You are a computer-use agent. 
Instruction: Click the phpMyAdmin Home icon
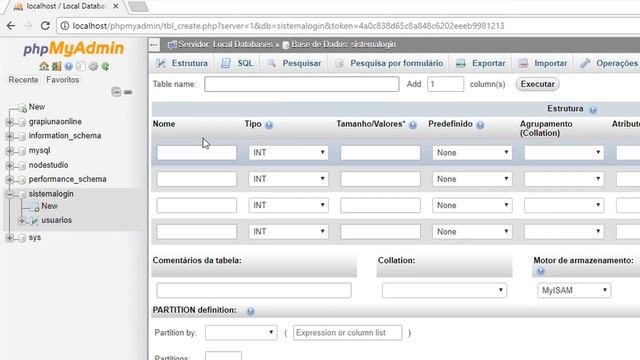pyautogui.click(x=44, y=66)
